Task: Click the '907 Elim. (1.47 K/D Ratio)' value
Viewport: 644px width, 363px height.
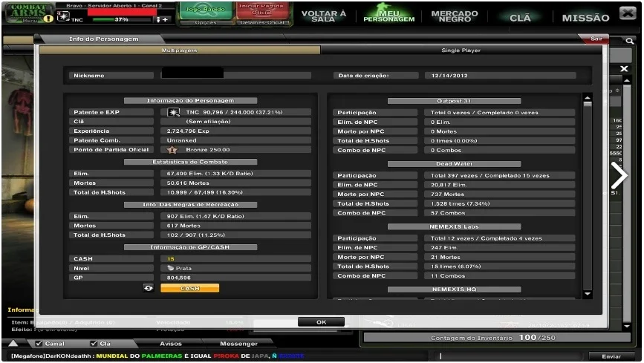Action: tap(205, 217)
